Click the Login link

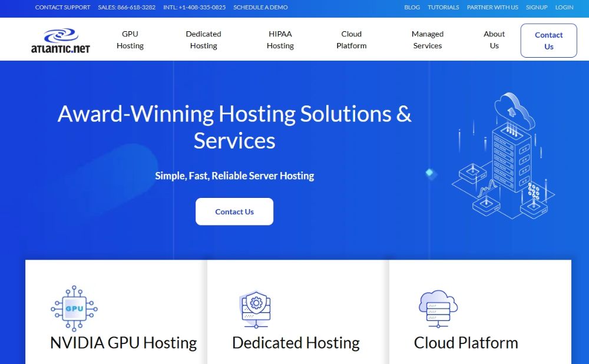pos(564,7)
